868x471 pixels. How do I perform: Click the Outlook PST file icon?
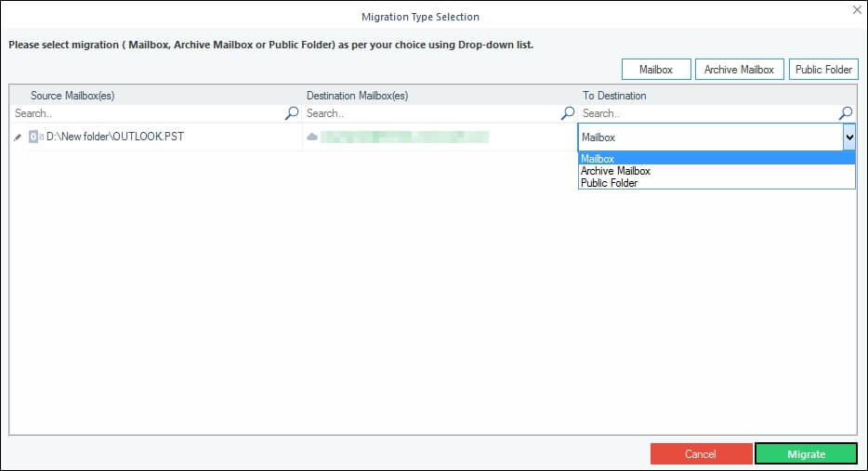(36, 137)
